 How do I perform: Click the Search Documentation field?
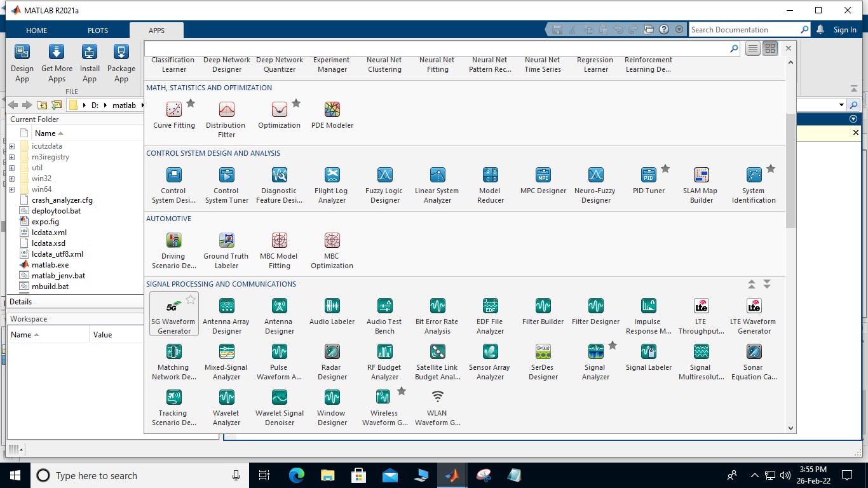coord(743,29)
